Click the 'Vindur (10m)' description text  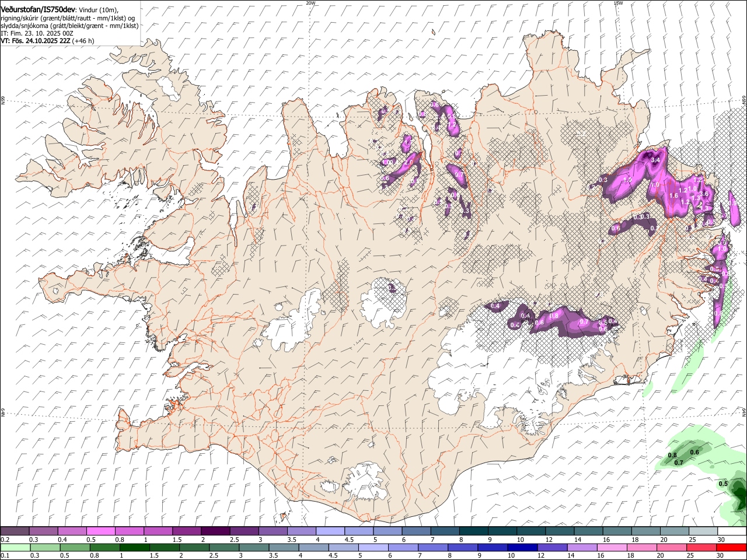click(98, 10)
